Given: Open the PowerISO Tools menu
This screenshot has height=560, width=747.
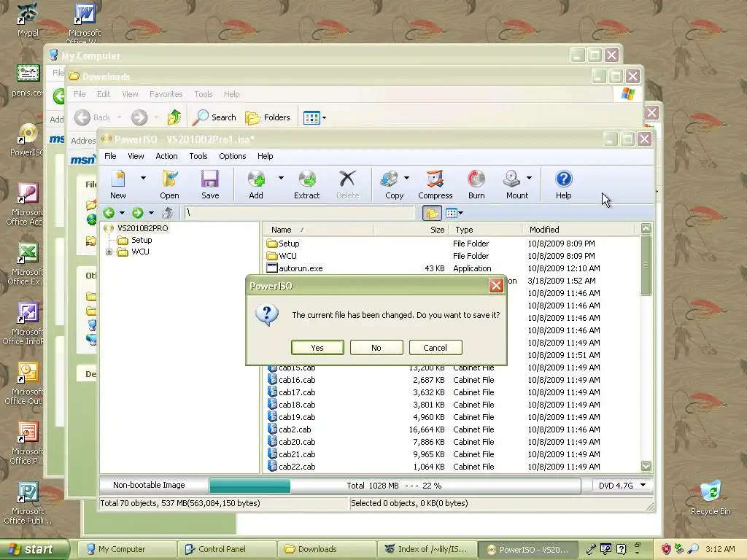Looking at the screenshot, I should point(198,156).
